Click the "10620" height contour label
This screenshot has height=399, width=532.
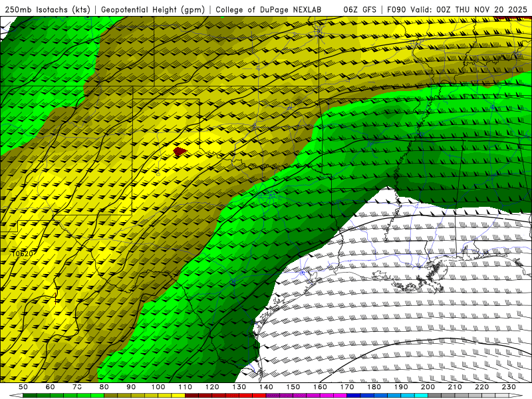[x=23, y=253]
